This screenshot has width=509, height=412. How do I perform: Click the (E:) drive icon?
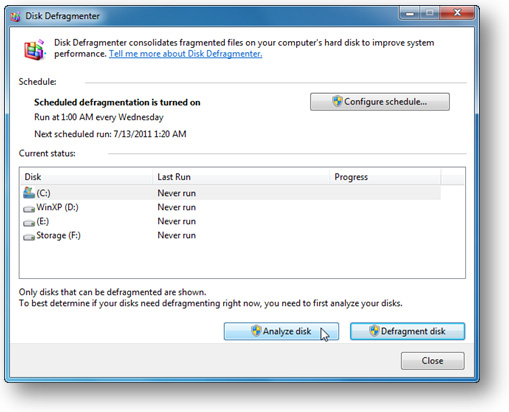[x=29, y=223]
